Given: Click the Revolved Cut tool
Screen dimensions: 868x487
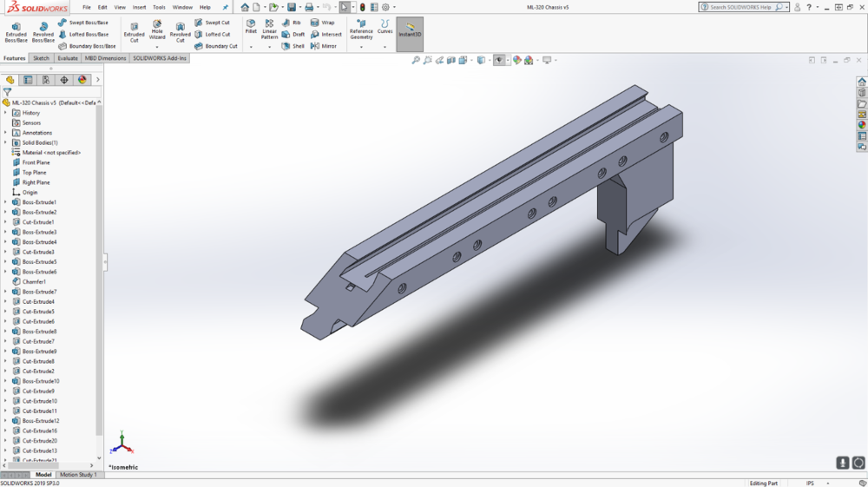Looking at the screenshot, I should point(180,31).
